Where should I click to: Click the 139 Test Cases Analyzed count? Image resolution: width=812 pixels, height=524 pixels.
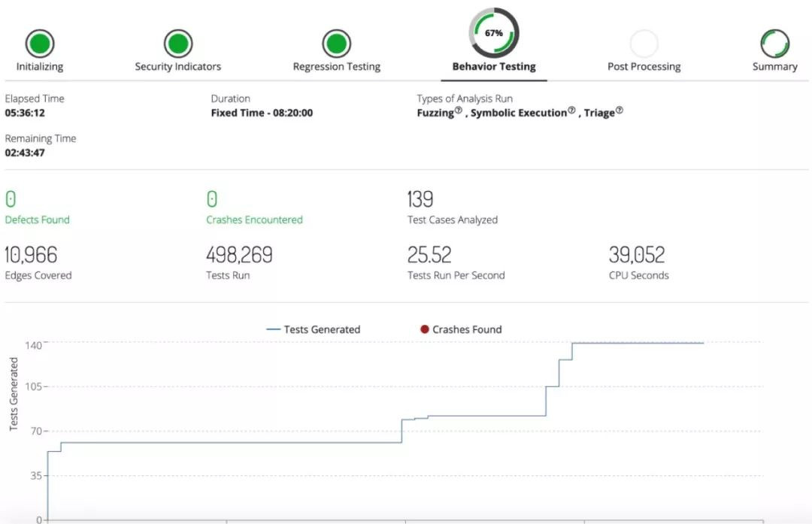[420, 199]
